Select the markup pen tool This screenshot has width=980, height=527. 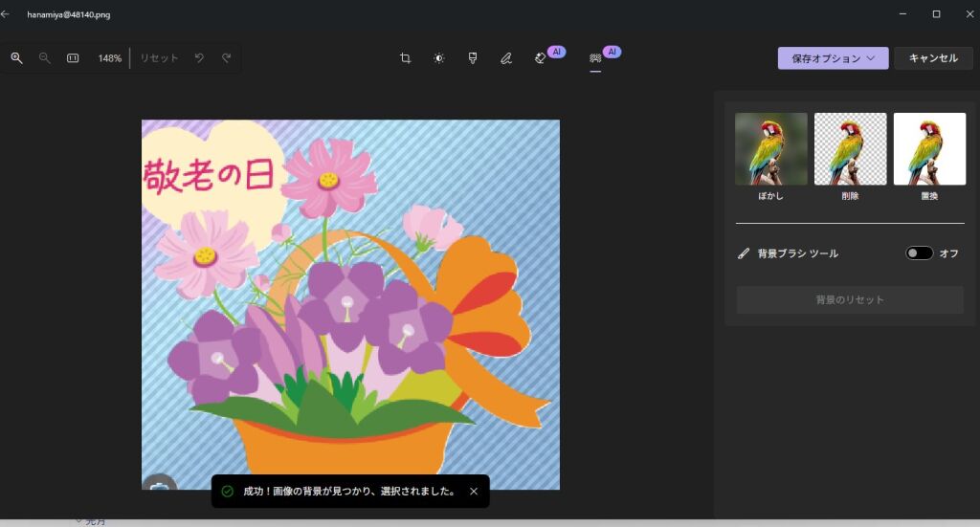click(x=506, y=58)
